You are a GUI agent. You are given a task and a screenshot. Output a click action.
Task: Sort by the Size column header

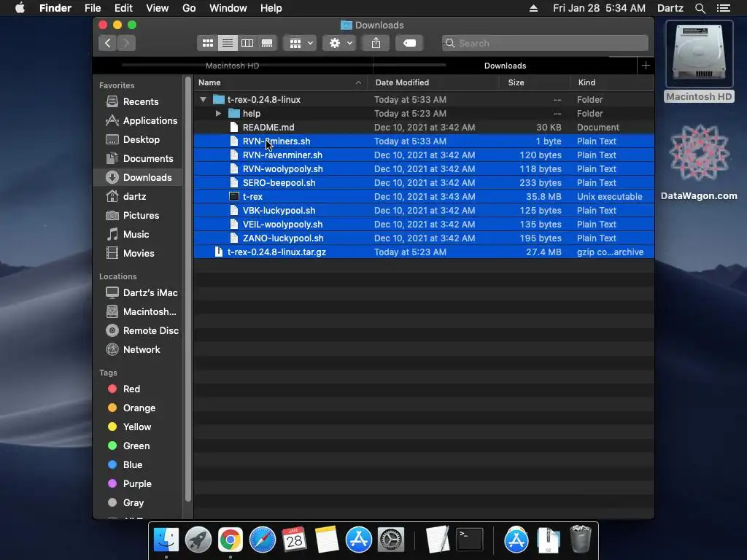point(535,82)
